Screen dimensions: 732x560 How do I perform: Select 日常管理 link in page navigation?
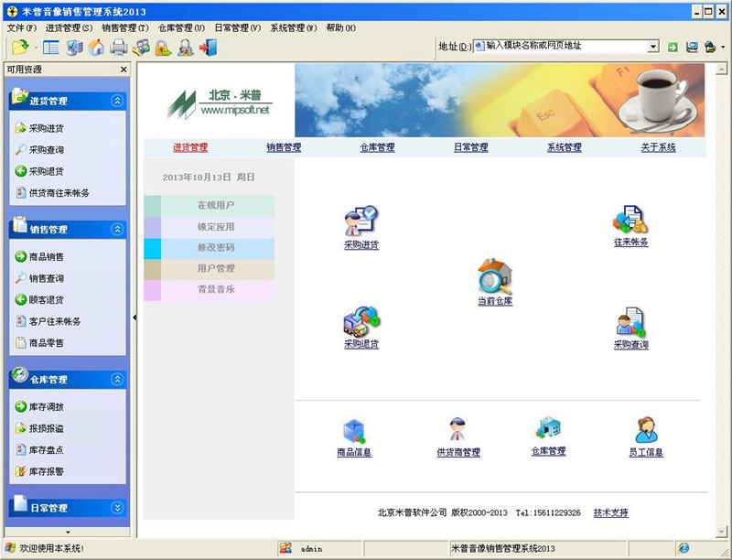coord(471,147)
